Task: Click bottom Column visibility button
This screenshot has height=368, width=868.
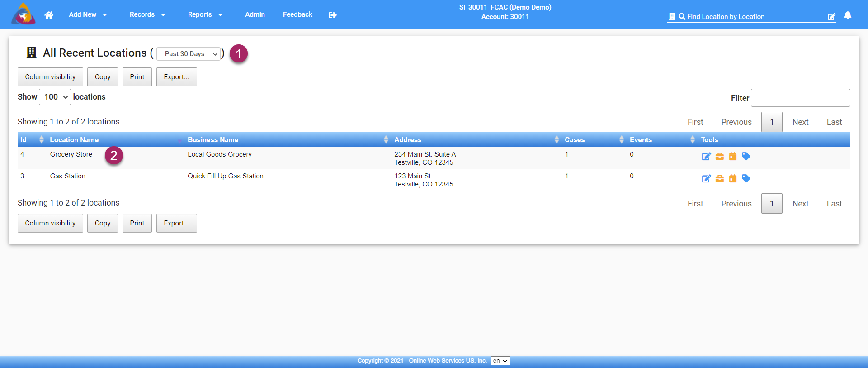Action: (x=50, y=223)
